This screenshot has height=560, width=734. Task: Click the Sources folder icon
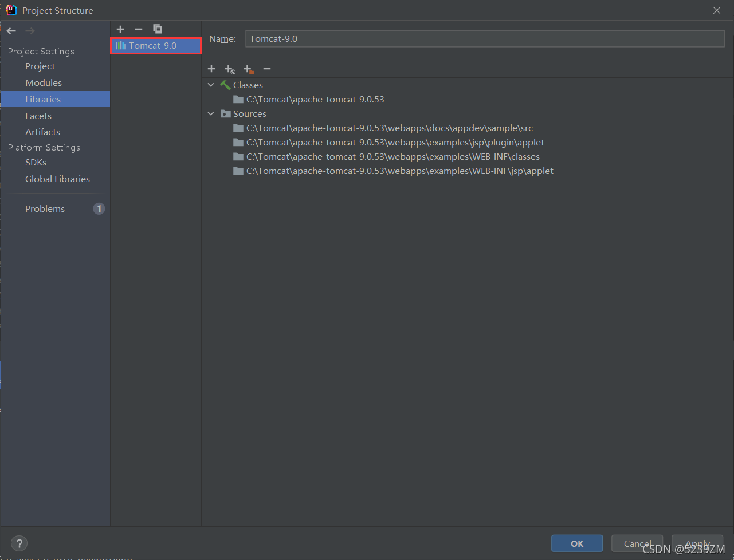tap(226, 113)
